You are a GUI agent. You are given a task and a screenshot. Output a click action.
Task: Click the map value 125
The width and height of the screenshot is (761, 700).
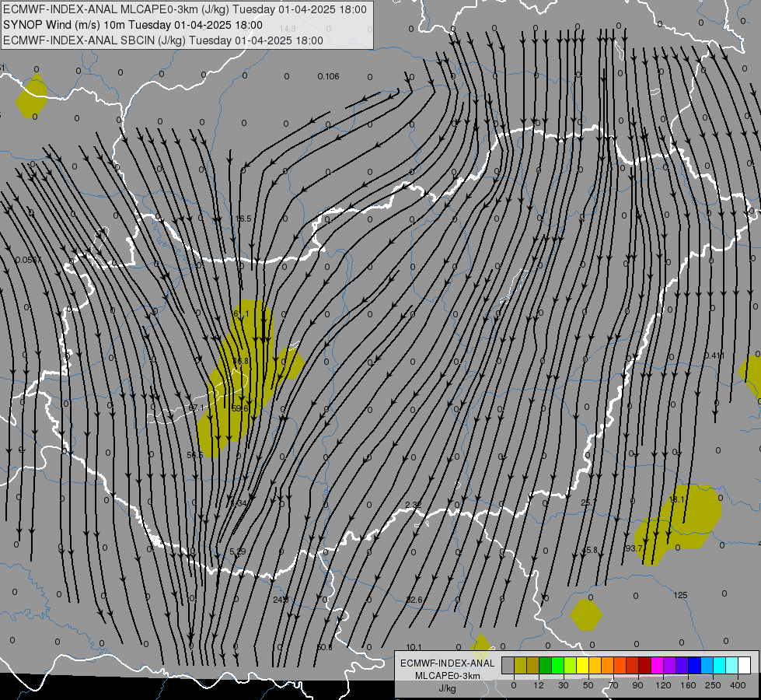[680, 596]
